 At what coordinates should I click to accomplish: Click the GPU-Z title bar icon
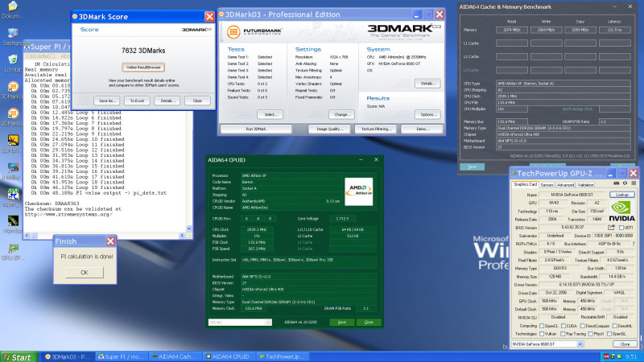point(513,173)
